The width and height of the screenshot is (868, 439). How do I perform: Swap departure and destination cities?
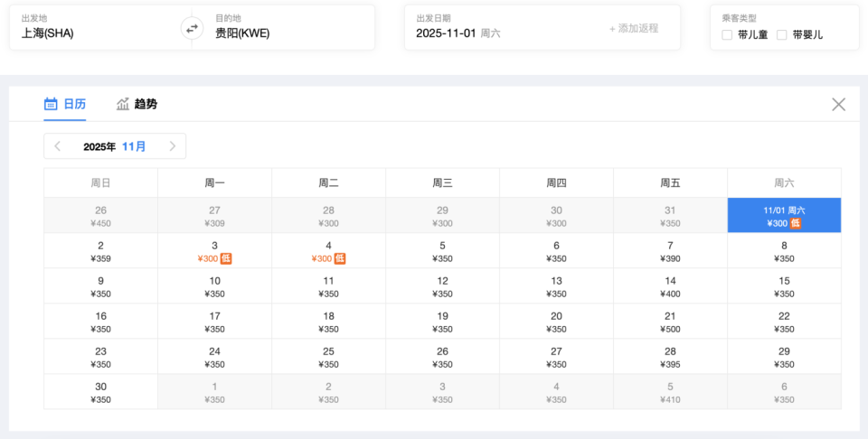(x=192, y=28)
